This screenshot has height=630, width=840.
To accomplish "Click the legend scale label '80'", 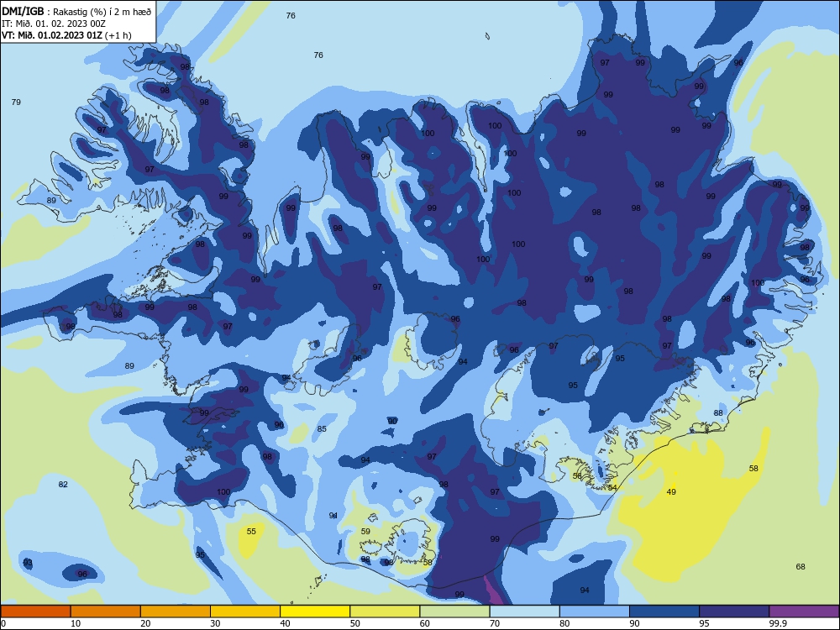I will click(564, 623).
